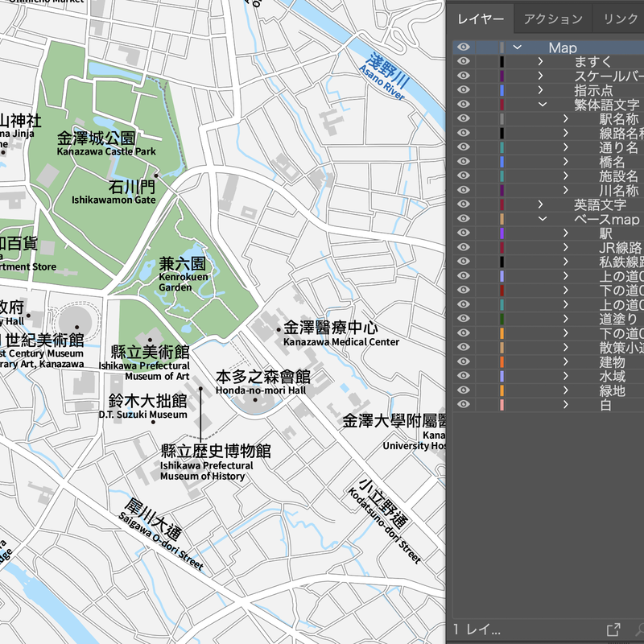The image size is (644, 644).
Task: Click eye icon for 水域 layer
Action: 463,377
